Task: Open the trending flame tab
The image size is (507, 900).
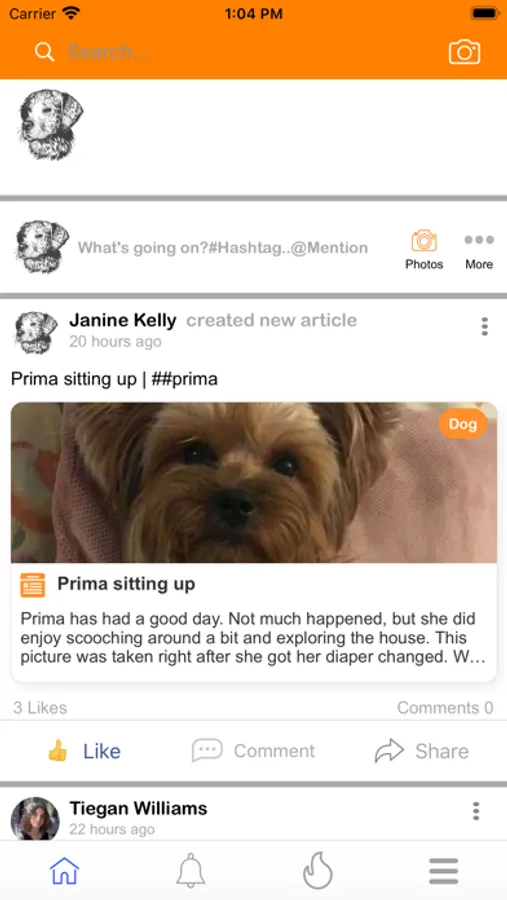Action: pos(318,871)
